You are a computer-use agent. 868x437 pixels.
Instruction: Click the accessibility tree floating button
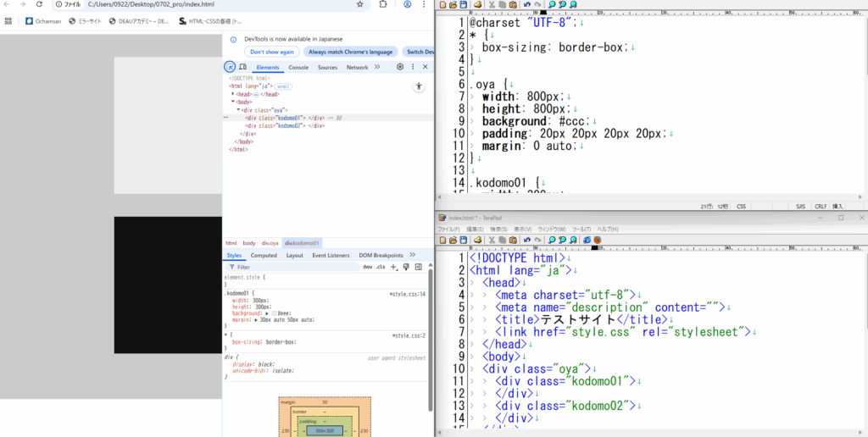[x=418, y=86]
